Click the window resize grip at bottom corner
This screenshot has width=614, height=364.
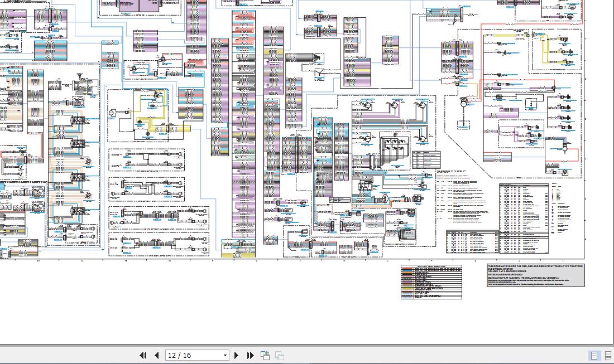pos(612,362)
